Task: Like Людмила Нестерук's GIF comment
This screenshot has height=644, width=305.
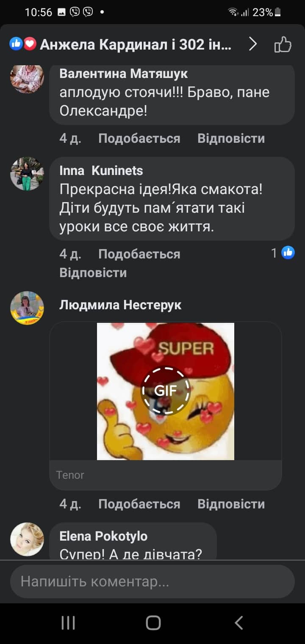Action: [x=139, y=504]
